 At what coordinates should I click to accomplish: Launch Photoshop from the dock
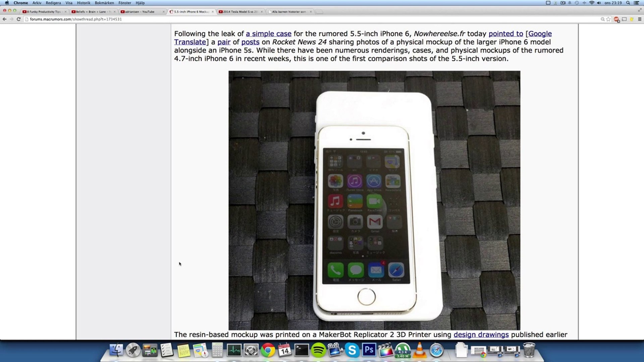(x=369, y=350)
